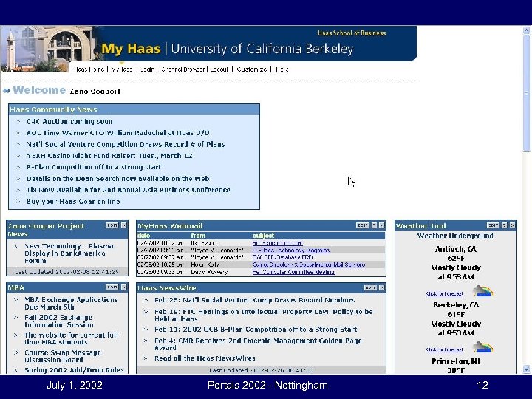Open Details on the Dean Search item
This screenshot has width=532, height=399.
click(117, 179)
